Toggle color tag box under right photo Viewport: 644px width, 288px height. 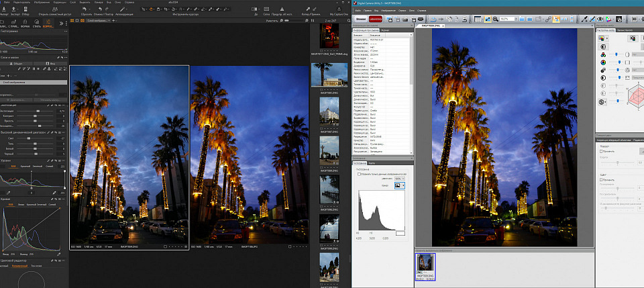click(290, 246)
